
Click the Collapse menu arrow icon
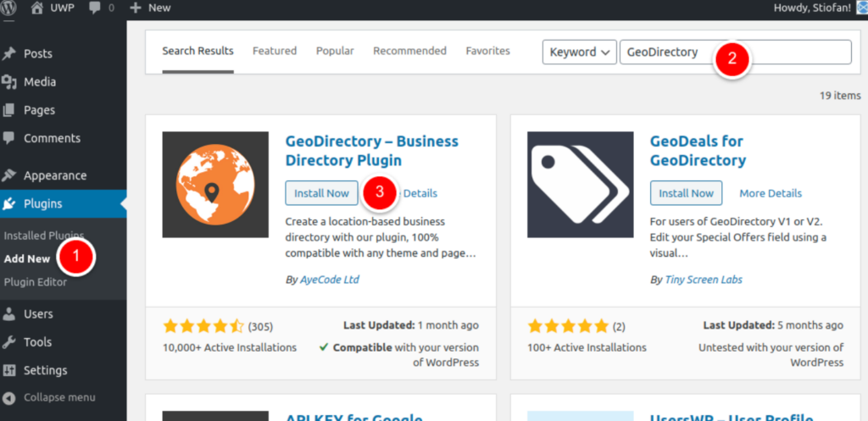(x=8, y=398)
